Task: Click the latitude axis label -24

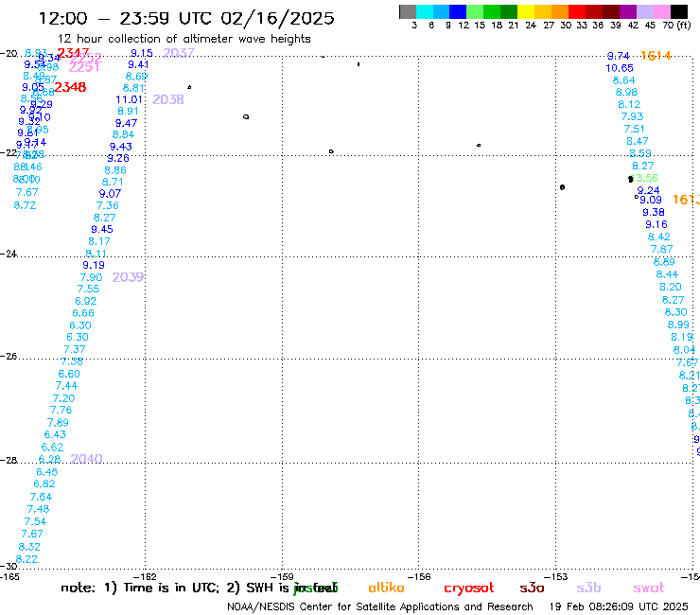Action: [9, 254]
